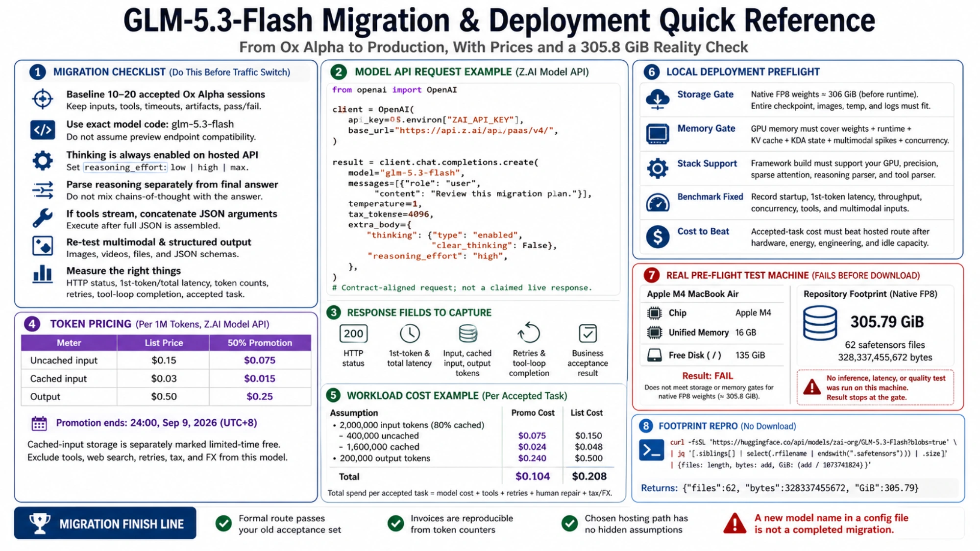Click the List Price column header
This screenshot has height=551, width=980.
pyautogui.click(x=164, y=343)
